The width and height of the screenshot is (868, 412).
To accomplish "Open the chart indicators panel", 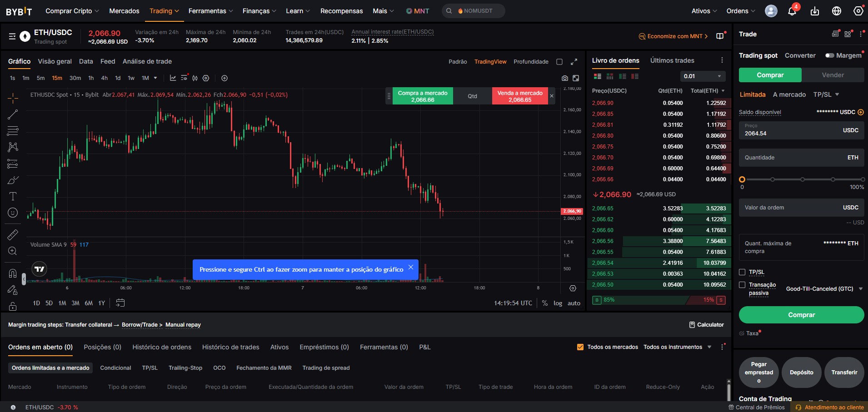I will click(x=172, y=78).
